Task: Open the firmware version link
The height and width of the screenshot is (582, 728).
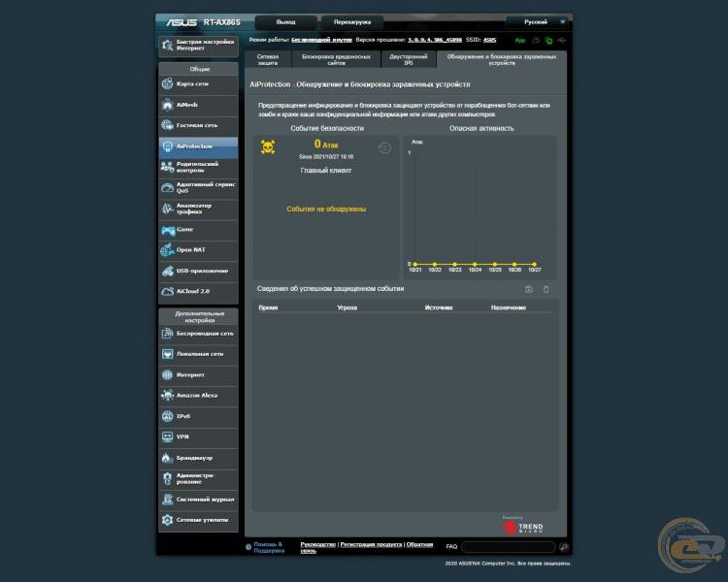Action: coord(435,40)
